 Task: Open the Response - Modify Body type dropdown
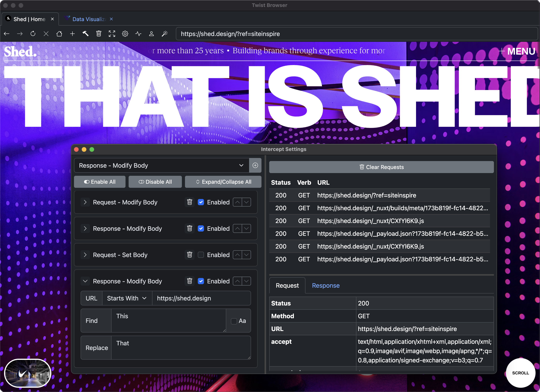click(241, 165)
